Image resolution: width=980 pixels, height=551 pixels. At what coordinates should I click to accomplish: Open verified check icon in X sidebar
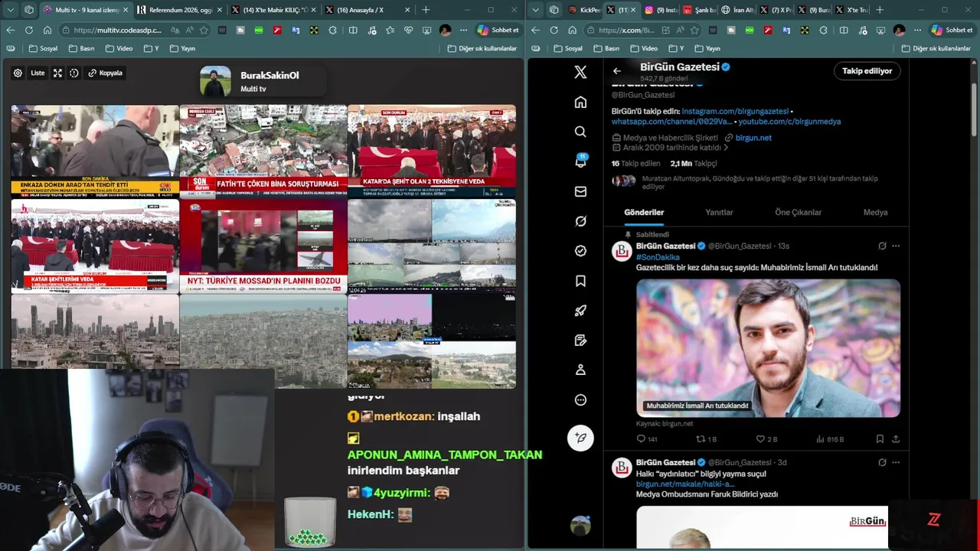(x=580, y=251)
